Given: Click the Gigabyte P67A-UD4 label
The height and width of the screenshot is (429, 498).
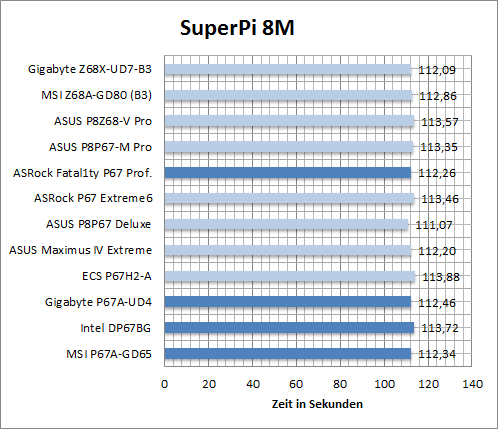Looking at the screenshot, I should (98, 302).
